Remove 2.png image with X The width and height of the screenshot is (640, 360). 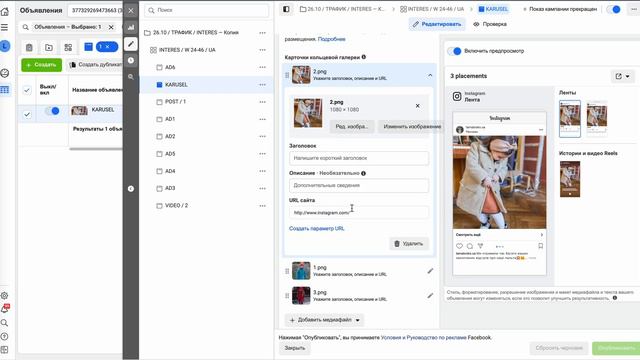(418, 106)
